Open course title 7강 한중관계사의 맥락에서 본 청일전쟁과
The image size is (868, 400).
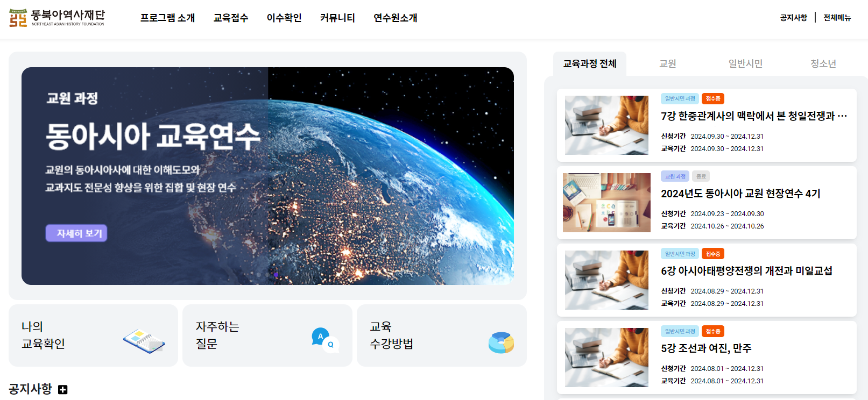[x=754, y=116]
